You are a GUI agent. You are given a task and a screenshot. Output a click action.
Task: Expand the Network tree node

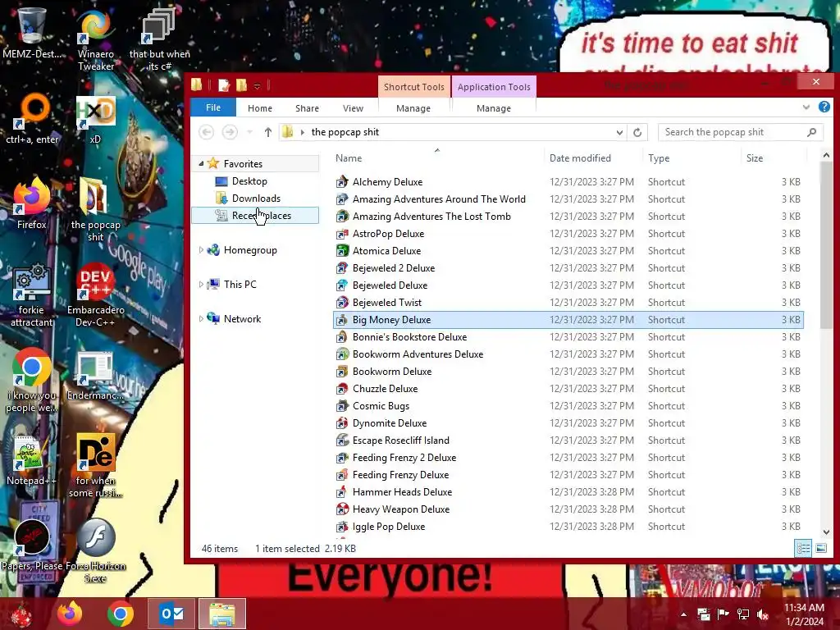(x=202, y=319)
